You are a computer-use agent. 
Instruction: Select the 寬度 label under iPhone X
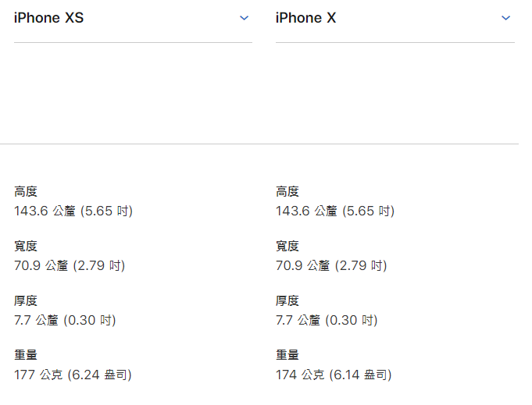(287, 246)
